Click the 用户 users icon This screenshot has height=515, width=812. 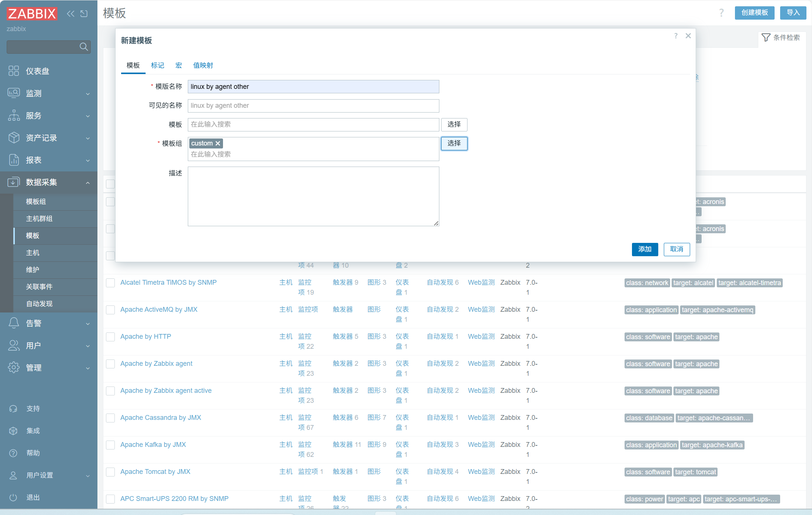14,345
